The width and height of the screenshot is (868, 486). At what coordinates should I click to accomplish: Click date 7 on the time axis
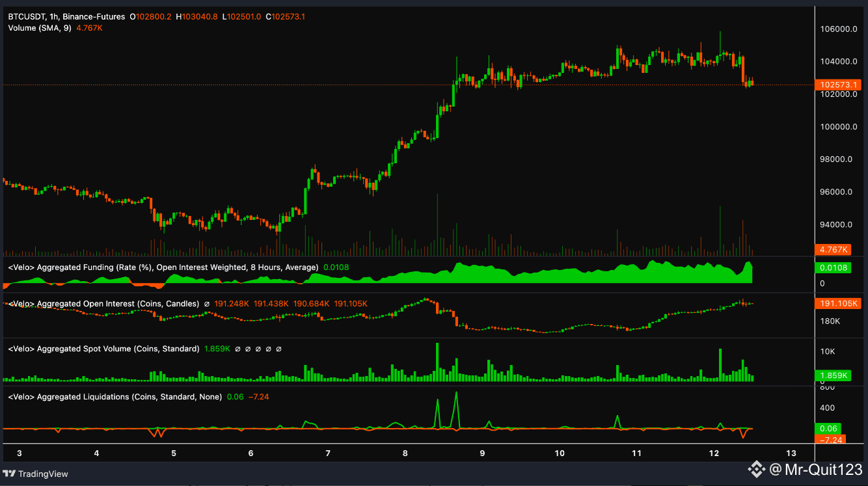click(x=328, y=453)
